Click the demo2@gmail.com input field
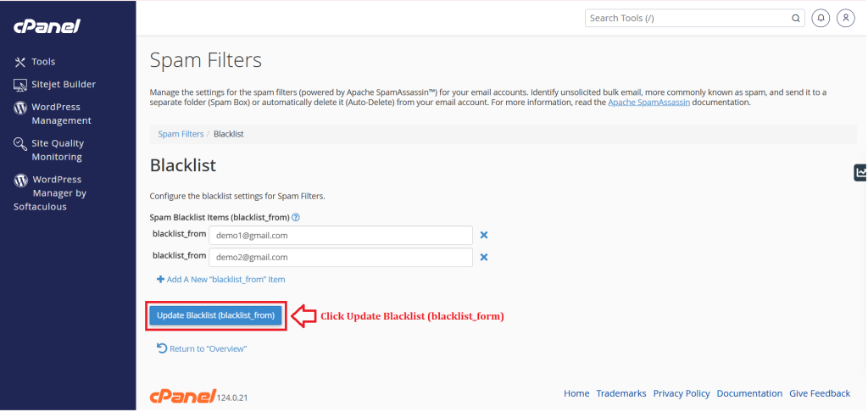The height and width of the screenshot is (412, 868). coord(341,258)
